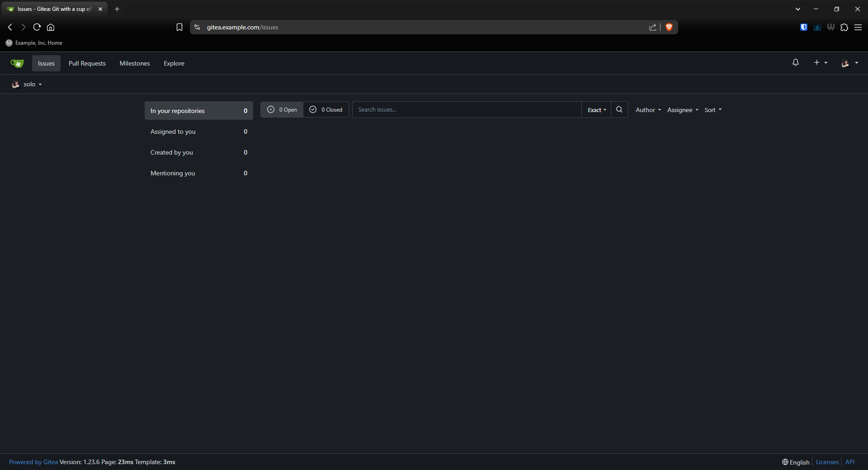Screen dimensions: 868x470
Task: Switch to the 0 Closed issues filter
Action: coord(326,110)
